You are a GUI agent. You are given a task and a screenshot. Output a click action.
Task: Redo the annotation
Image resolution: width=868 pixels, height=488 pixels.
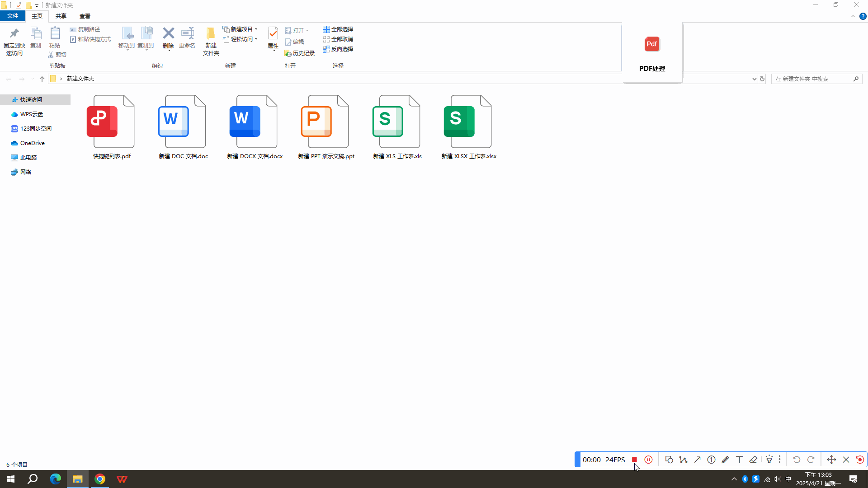click(x=811, y=460)
